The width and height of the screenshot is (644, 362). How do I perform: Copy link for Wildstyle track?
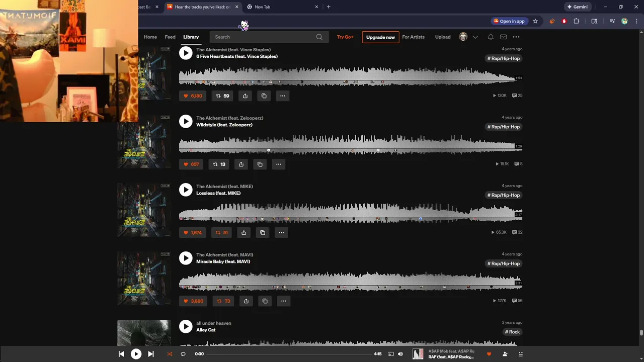(260, 164)
